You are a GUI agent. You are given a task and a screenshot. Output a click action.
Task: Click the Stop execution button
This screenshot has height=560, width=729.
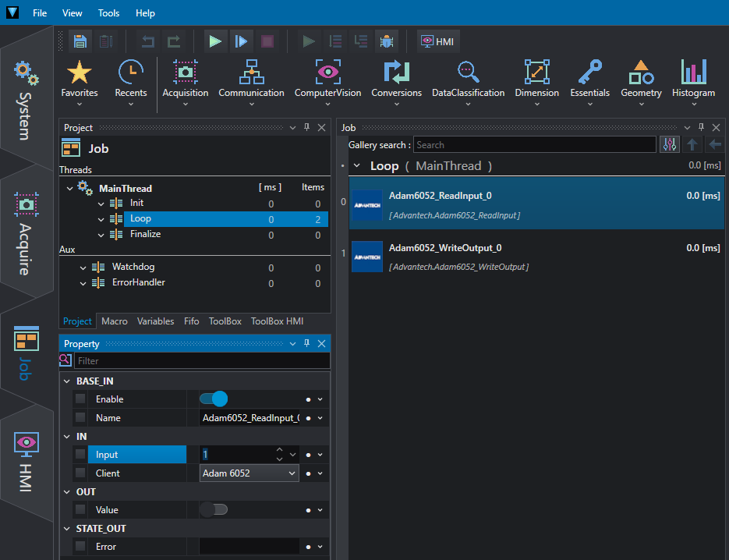(267, 41)
